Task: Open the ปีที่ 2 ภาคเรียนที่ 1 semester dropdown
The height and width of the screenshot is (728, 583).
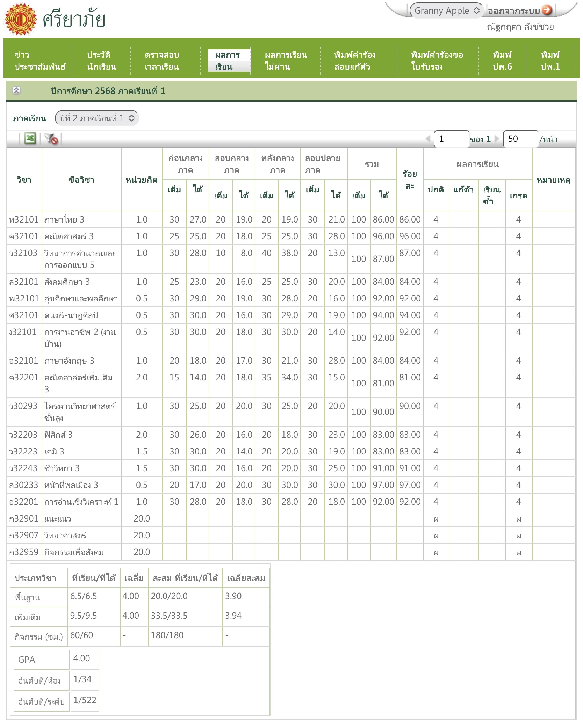Action: (x=96, y=118)
